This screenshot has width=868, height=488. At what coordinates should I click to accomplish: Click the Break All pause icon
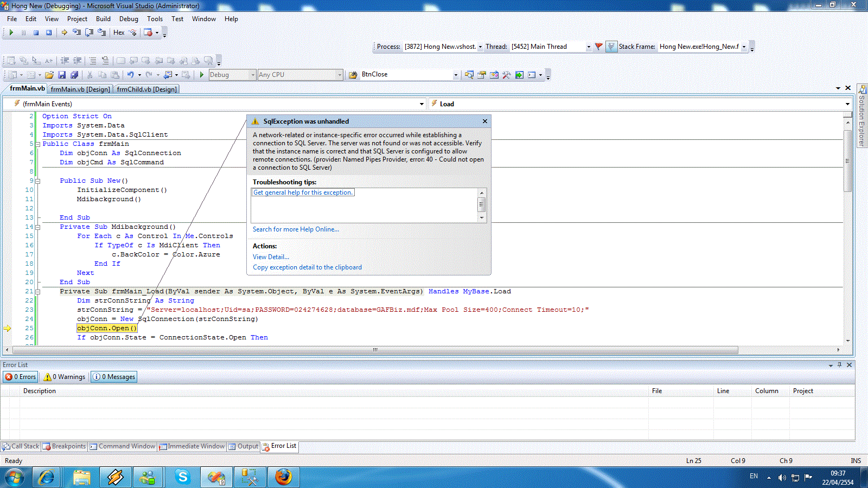tap(23, 33)
